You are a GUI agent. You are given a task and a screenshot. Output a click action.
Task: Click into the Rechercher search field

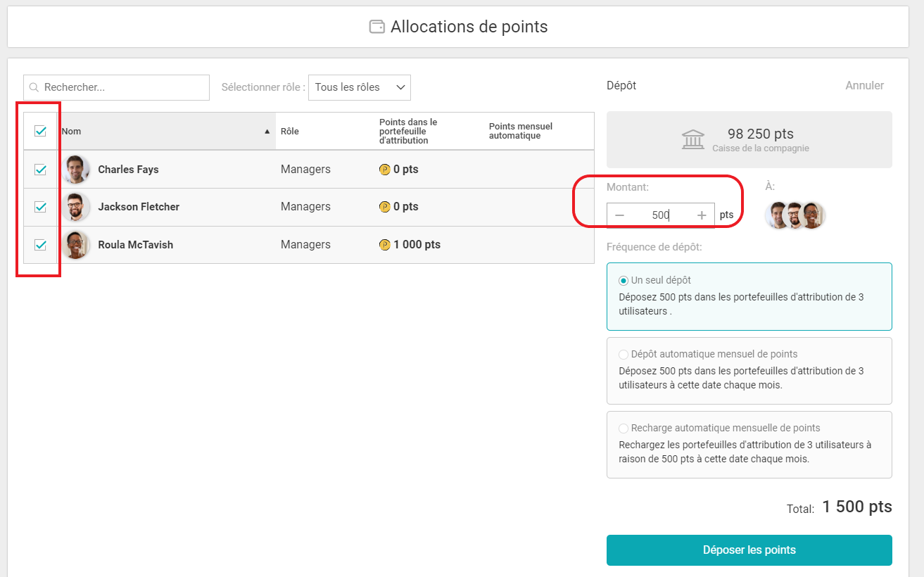(123, 88)
